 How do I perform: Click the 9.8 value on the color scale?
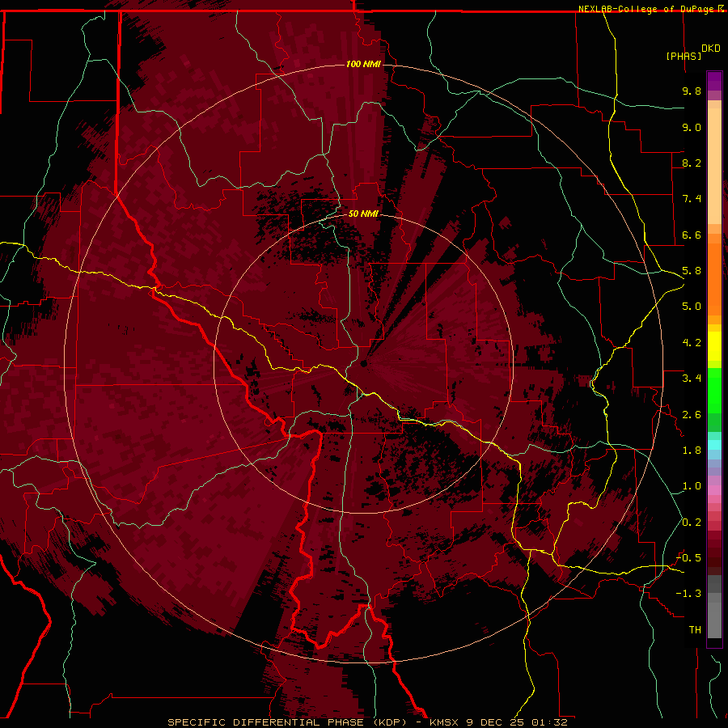pos(692,91)
